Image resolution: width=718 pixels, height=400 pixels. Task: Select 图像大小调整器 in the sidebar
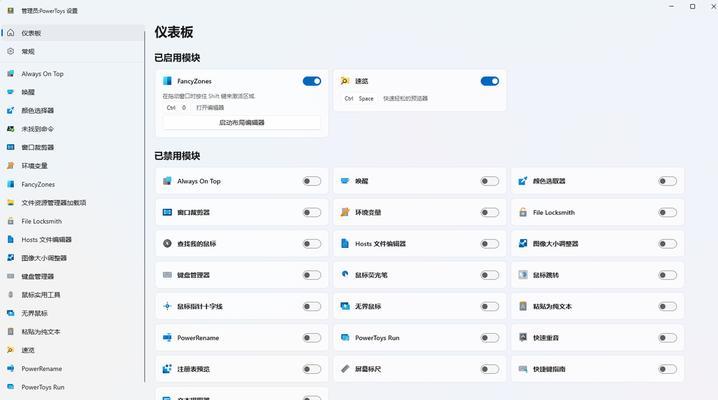[x=72, y=258]
